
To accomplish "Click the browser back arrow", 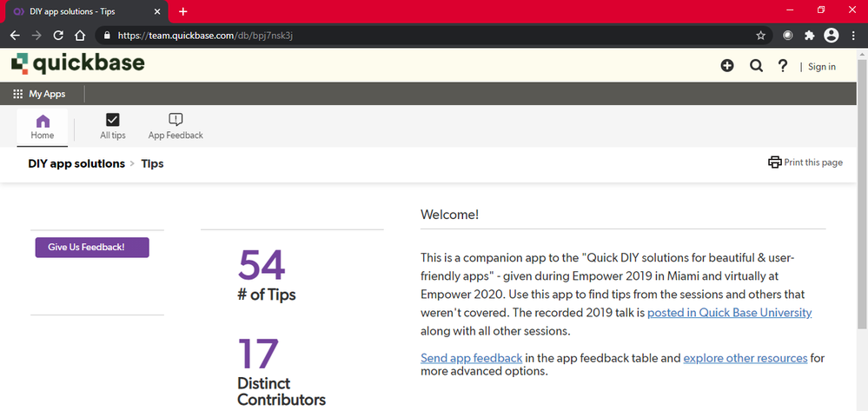I will point(15,36).
